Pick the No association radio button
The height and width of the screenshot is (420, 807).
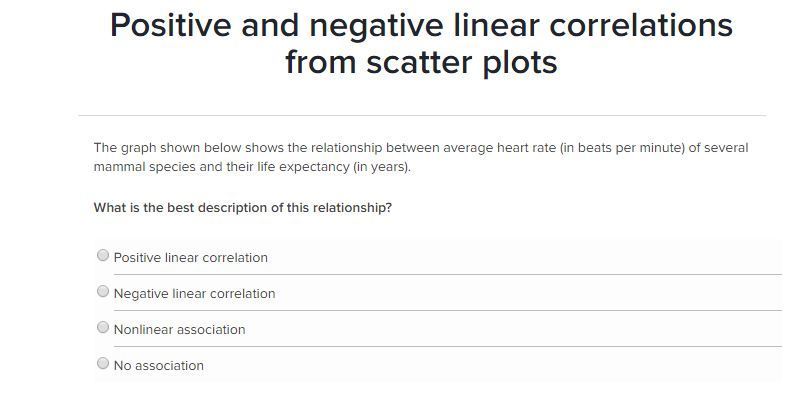103,364
